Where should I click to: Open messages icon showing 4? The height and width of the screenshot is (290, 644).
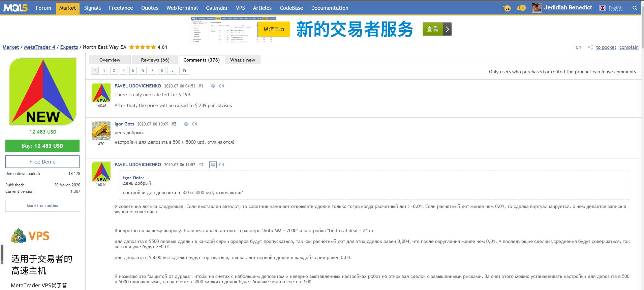[521, 8]
